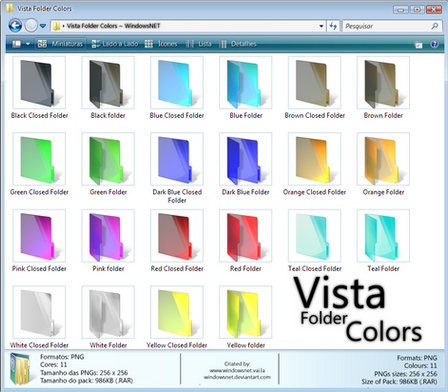Switch to Detalhes view

(x=238, y=44)
